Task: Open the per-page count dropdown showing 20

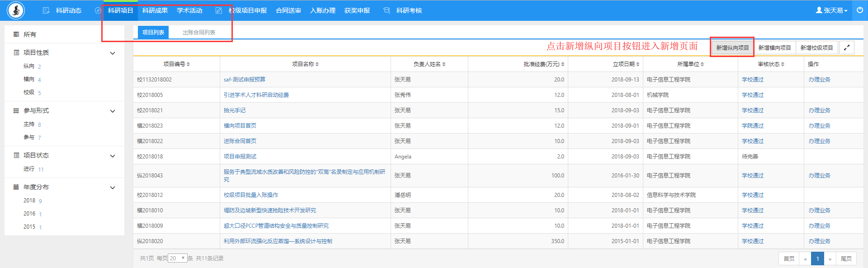Action: [x=178, y=258]
